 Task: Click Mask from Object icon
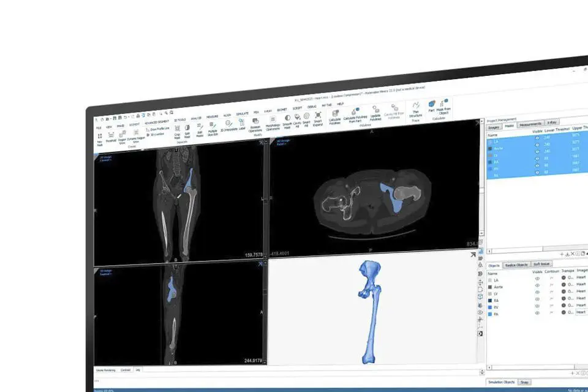(444, 104)
